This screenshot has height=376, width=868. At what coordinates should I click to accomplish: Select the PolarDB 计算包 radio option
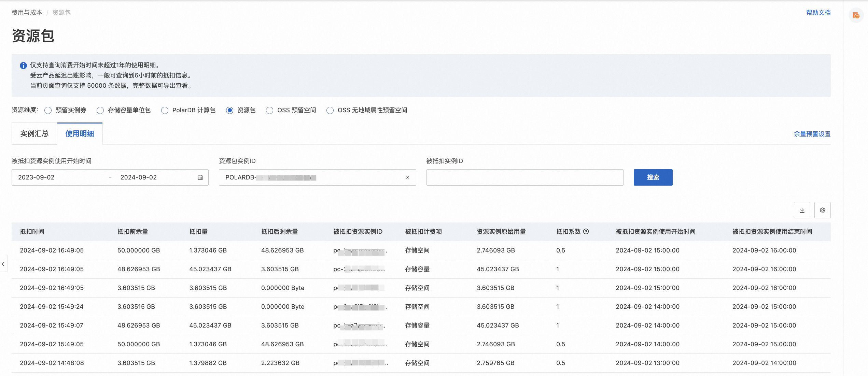(x=165, y=110)
